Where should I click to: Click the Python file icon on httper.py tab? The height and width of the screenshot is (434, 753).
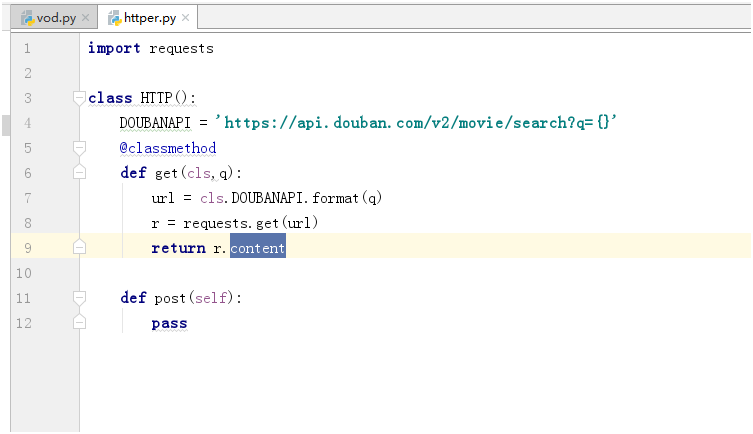click(x=114, y=18)
